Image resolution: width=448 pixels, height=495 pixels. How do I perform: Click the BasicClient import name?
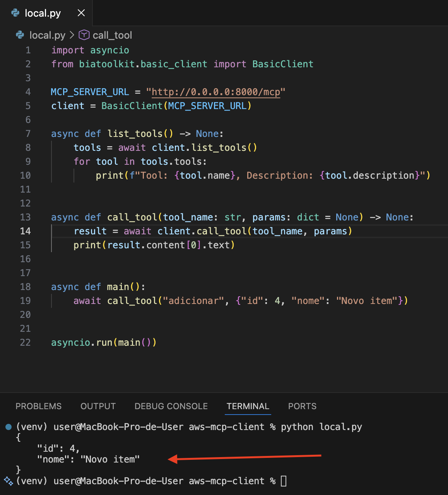(x=283, y=64)
